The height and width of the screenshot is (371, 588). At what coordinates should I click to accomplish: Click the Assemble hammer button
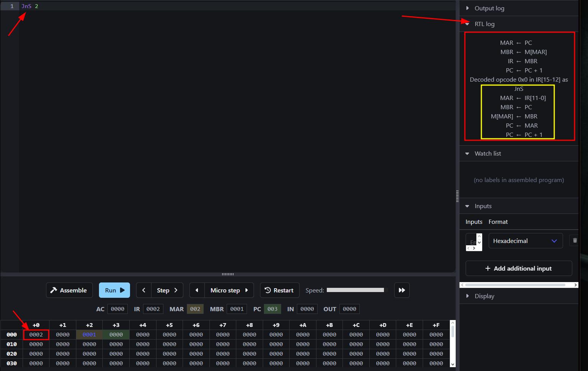click(x=69, y=290)
